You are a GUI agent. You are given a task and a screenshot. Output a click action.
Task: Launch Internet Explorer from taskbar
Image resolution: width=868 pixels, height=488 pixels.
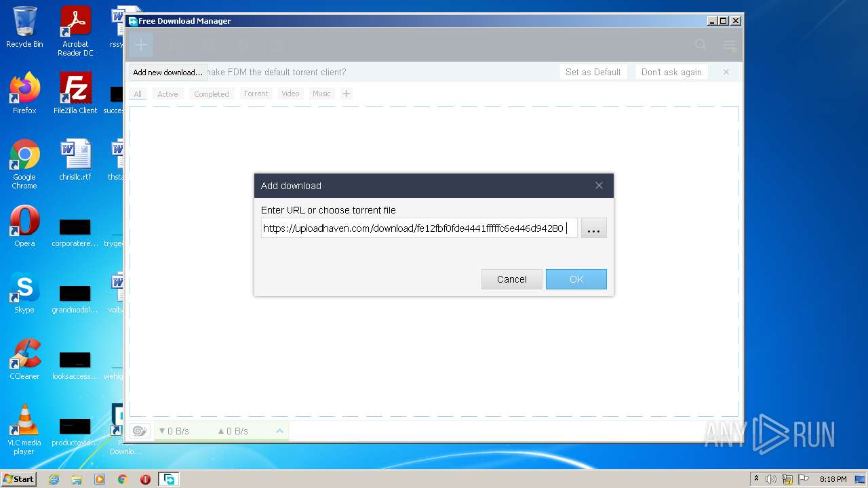(54, 479)
